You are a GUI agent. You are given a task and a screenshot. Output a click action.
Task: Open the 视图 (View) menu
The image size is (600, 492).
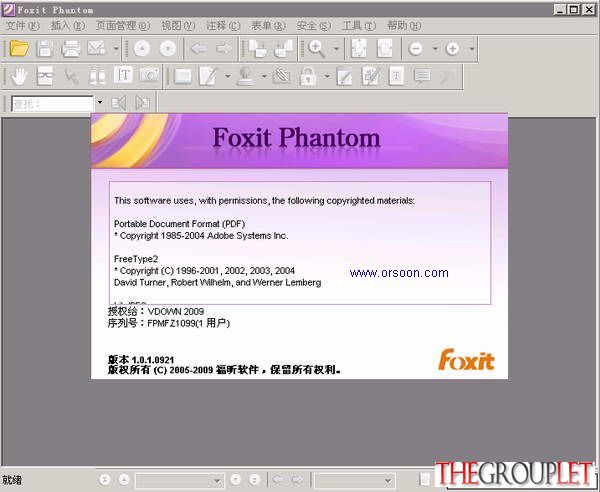point(178,26)
